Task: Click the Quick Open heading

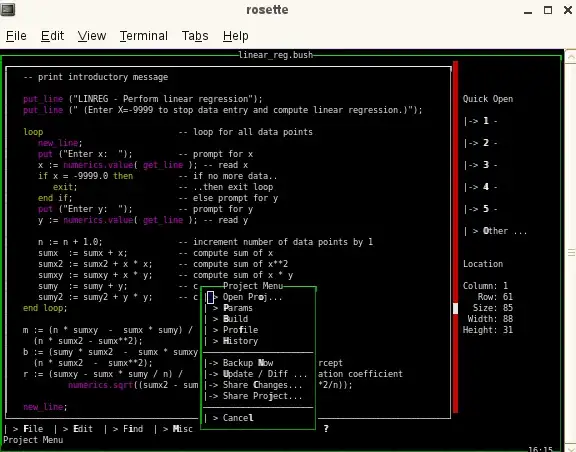Action: coord(488,99)
